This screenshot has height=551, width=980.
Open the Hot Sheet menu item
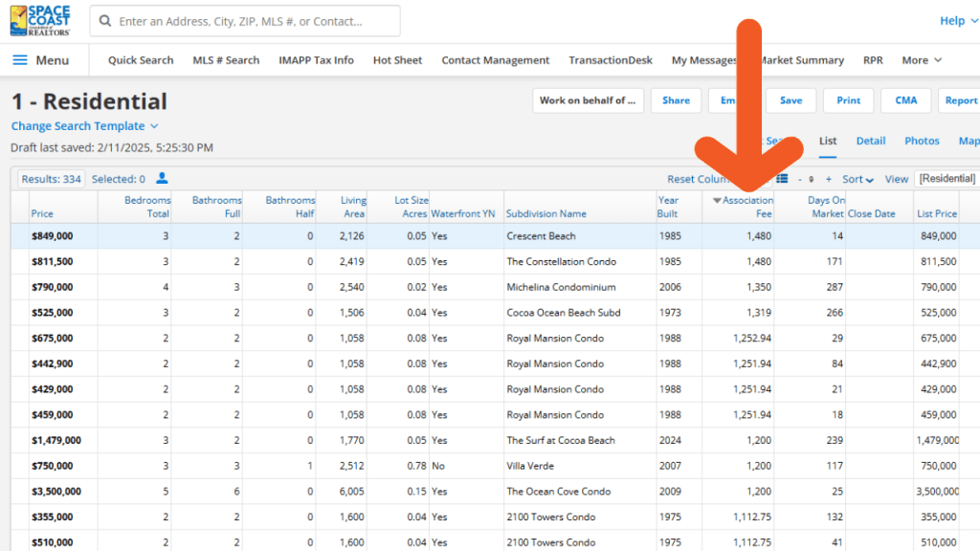pyautogui.click(x=397, y=59)
